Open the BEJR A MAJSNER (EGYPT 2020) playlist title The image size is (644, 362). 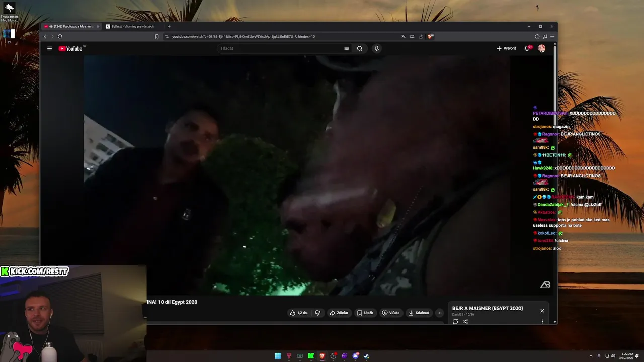[x=487, y=308]
